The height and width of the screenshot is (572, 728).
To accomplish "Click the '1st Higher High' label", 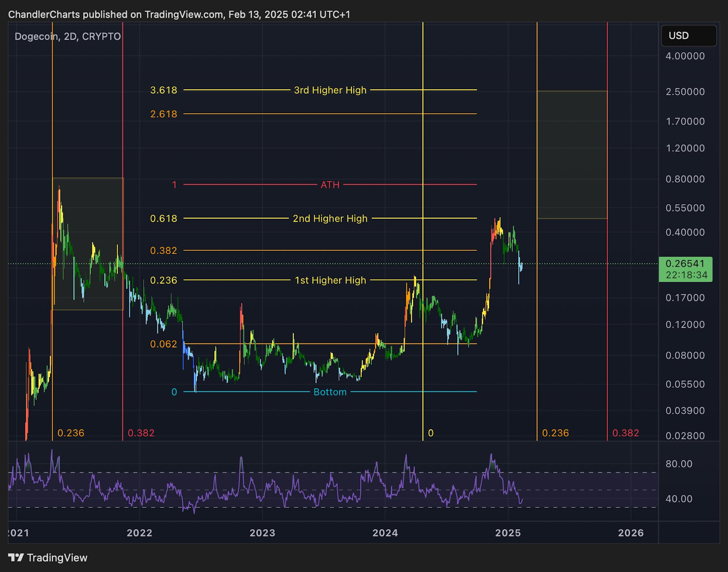I will coord(330,280).
